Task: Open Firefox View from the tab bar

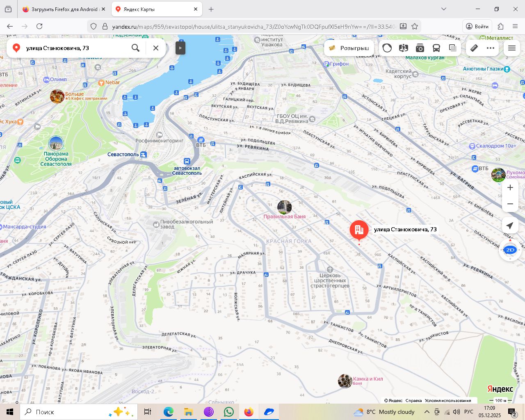Action: pyautogui.click(x=8, y=9)
